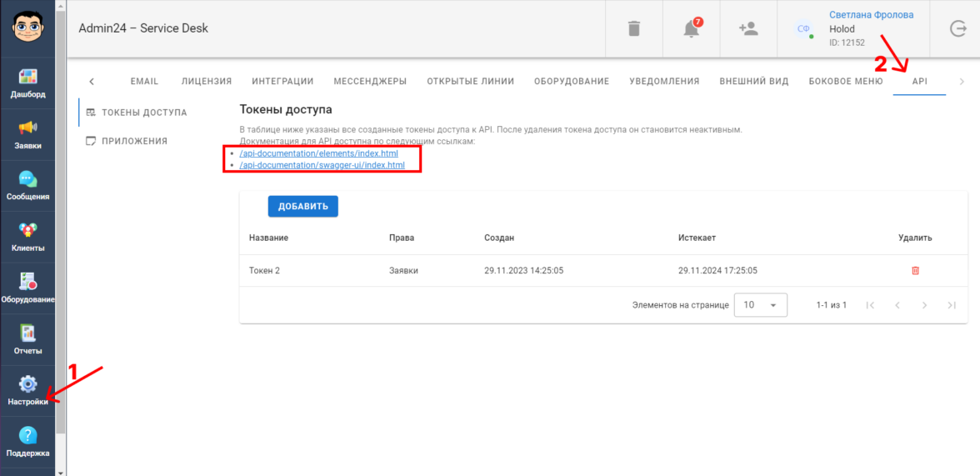
Task: Open Оборудование from the left sidebar
Action: 27,288
